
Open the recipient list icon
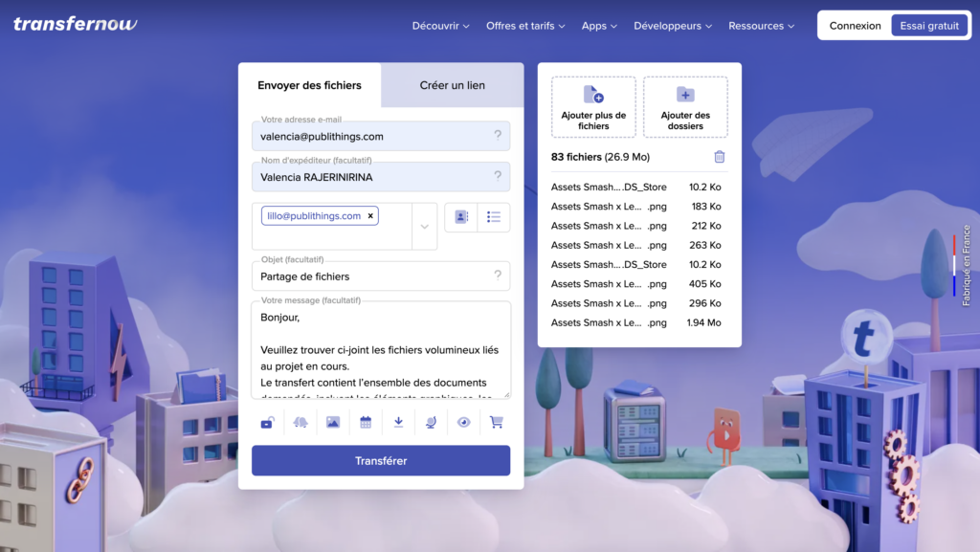pyautogui.click(x=494, y=217)
